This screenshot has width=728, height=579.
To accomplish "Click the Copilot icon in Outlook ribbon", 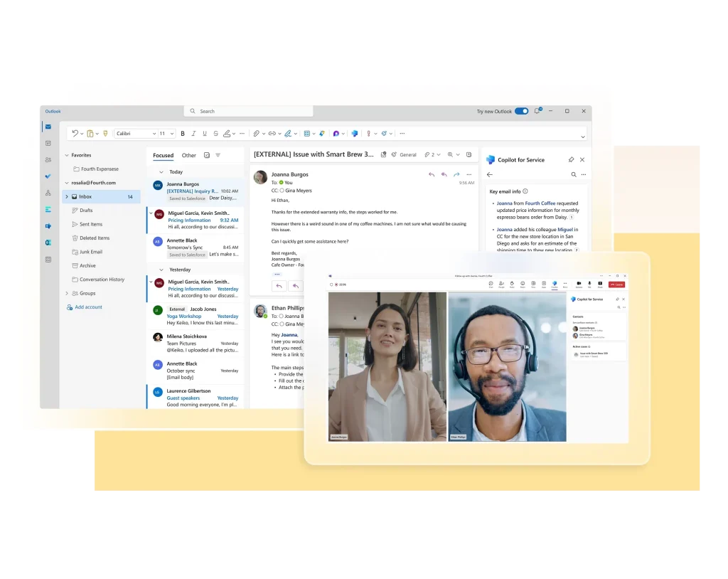I will (x=355, y=133).
